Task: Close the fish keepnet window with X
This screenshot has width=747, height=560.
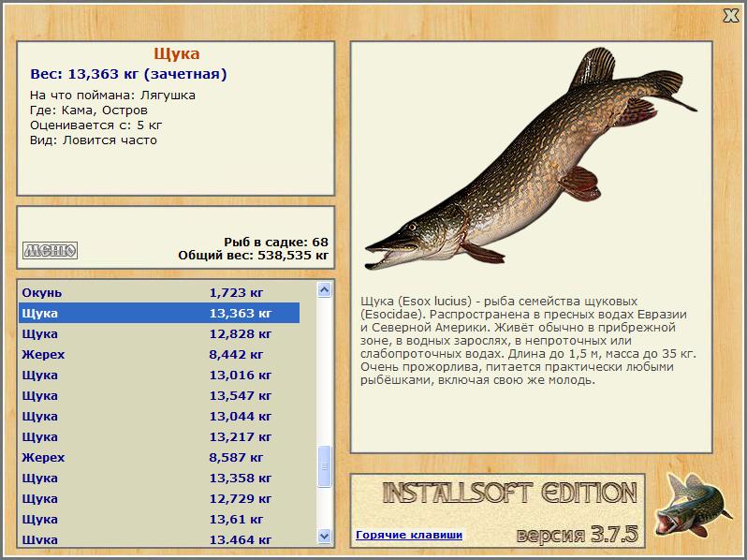Action: pos(731,15)
